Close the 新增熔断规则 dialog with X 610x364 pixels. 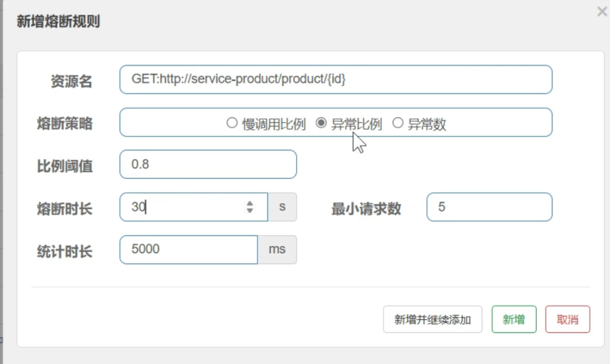(x=602, y=11)
